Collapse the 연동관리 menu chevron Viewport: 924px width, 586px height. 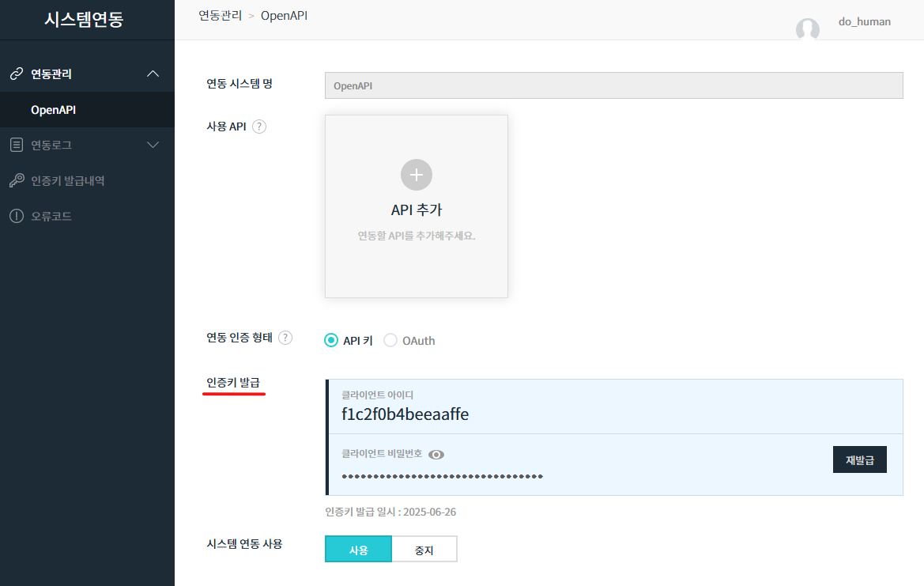[153, 74]
